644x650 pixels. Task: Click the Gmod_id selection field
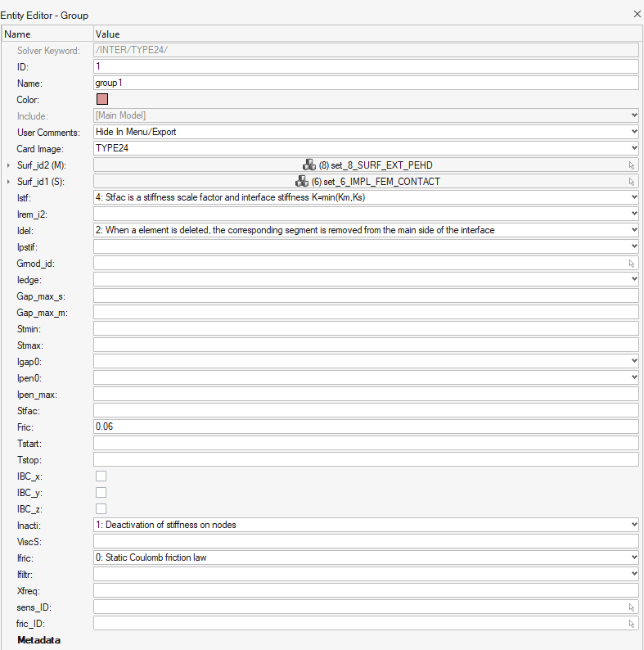click(x=366, y=263)
